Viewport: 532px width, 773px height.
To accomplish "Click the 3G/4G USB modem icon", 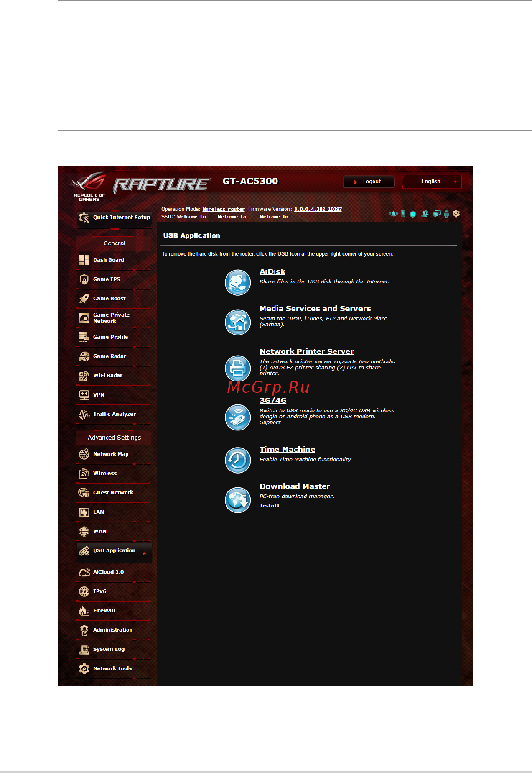I will (x=238, y=417).
